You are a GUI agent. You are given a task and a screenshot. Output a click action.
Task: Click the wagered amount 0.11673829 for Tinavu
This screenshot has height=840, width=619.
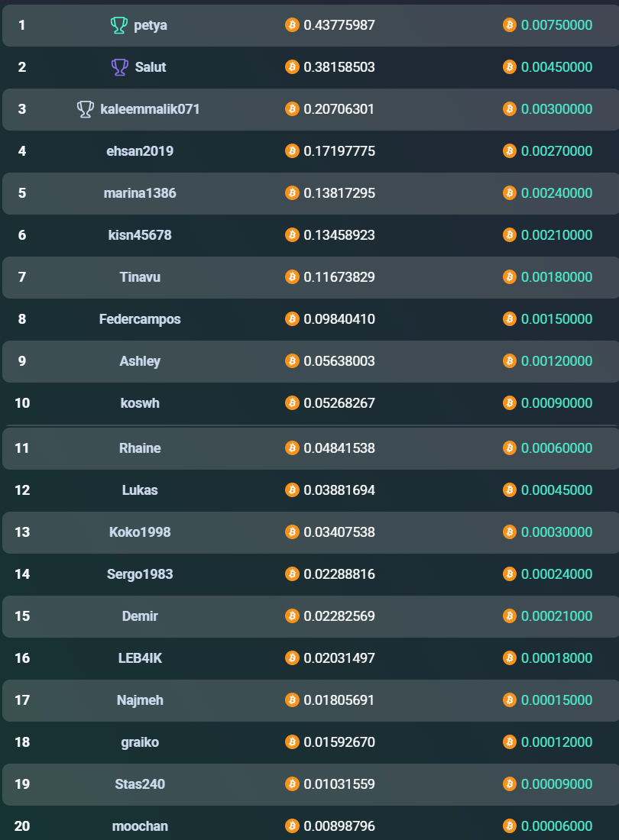(x=339, y=277)
